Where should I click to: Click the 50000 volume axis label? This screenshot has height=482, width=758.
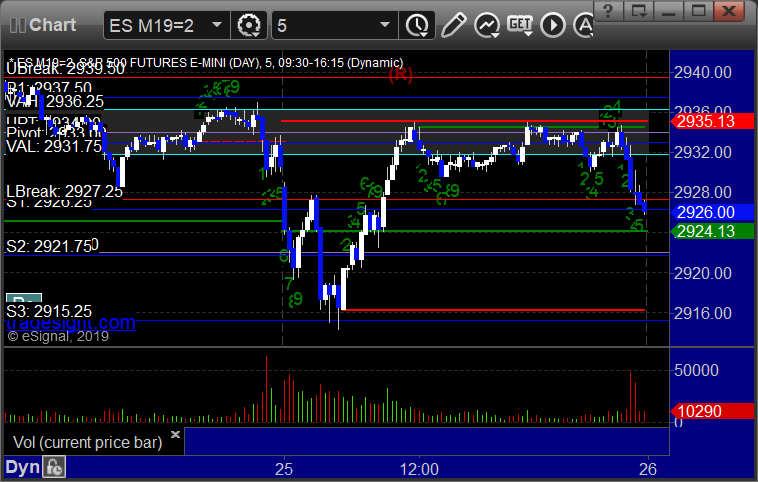(696, 370)
